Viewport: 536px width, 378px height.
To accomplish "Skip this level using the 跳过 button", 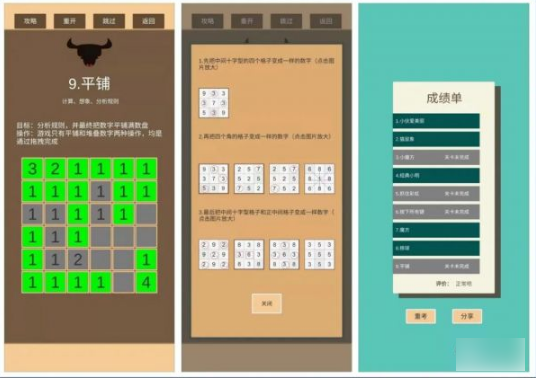I will (x=109, y=21).
